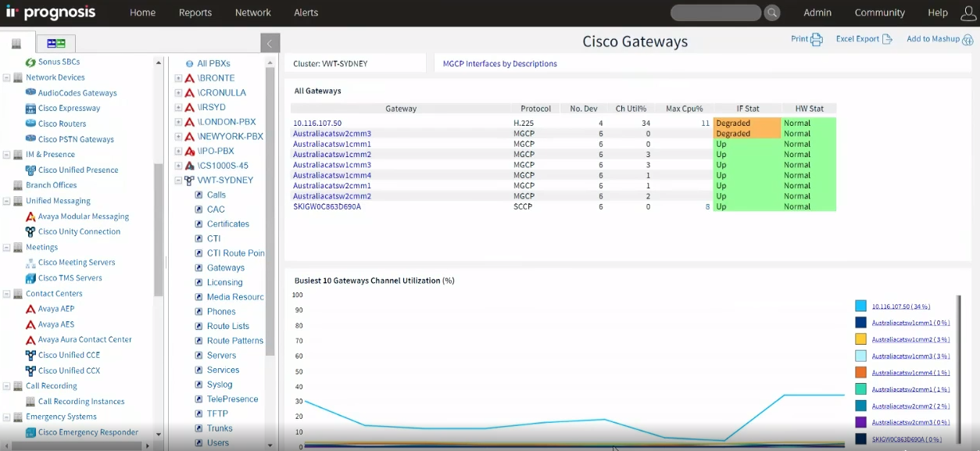Click the Cisco Meeting Servers icon
The width and height of the screenshot is (980, 451).
30,263
